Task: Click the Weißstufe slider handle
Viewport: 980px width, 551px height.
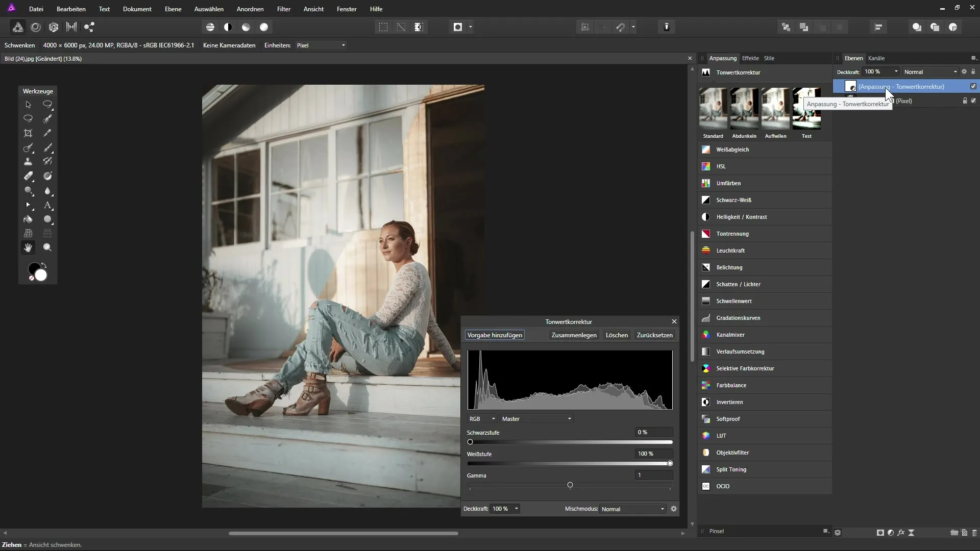Action: [x=670, y=464]
